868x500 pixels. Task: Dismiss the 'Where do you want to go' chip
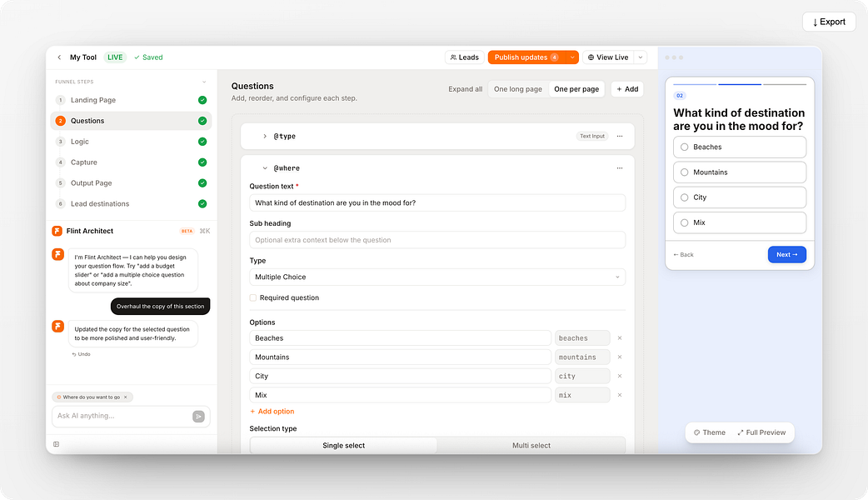[126, 397]
